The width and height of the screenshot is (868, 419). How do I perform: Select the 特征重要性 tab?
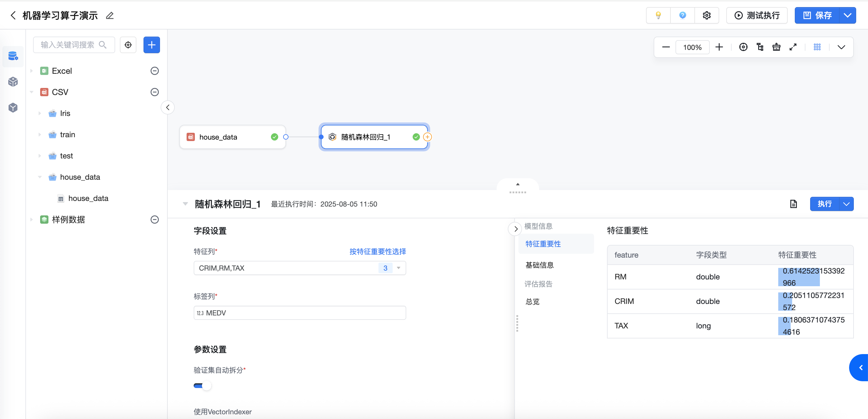556,244
